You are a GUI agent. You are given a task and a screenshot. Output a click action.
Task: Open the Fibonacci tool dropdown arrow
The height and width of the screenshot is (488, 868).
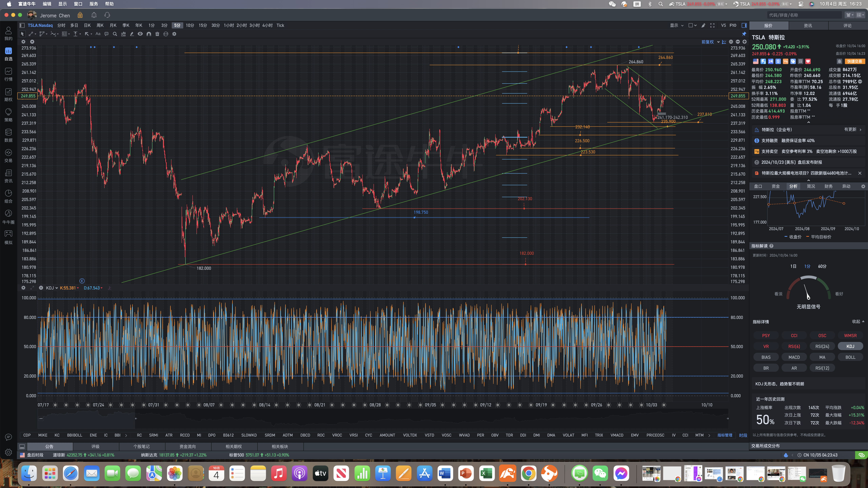pos(69,34)
